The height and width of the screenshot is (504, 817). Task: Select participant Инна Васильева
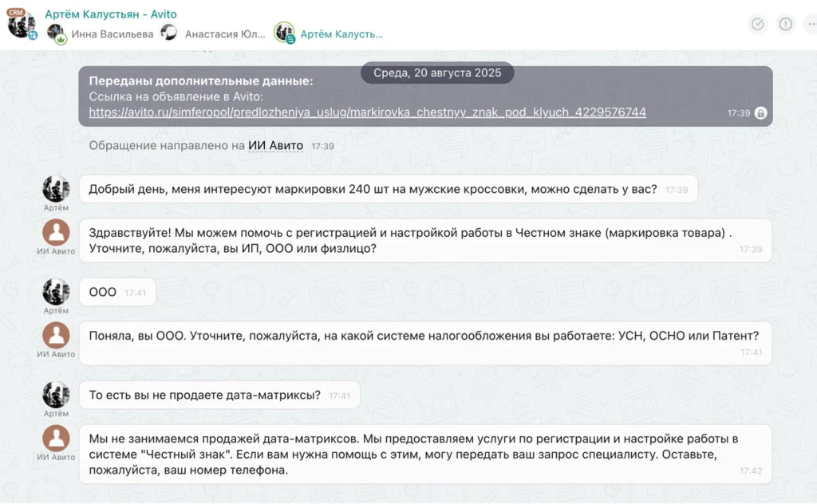pyautogui.click(x=112, y=33)
